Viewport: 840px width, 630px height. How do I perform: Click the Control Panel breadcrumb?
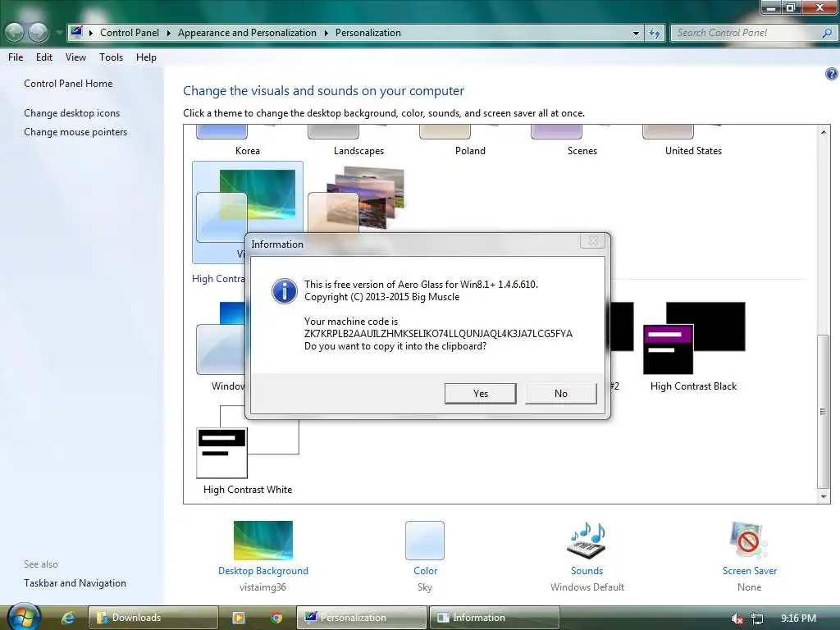[130, 33]
